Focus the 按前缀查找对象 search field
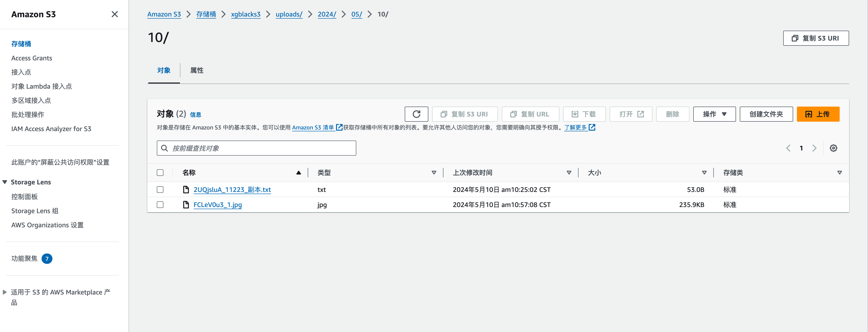The image size is (868, 332). click(256, 148)
